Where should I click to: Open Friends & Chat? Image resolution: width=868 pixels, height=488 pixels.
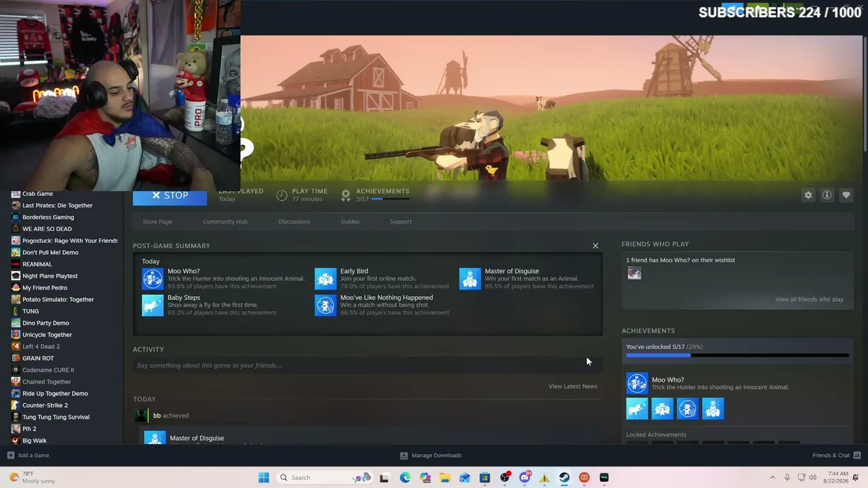[x=837, y=455]
